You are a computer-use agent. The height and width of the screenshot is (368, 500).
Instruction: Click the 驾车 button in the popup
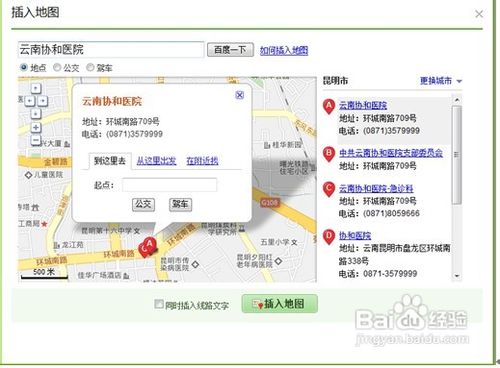[180, 204]
